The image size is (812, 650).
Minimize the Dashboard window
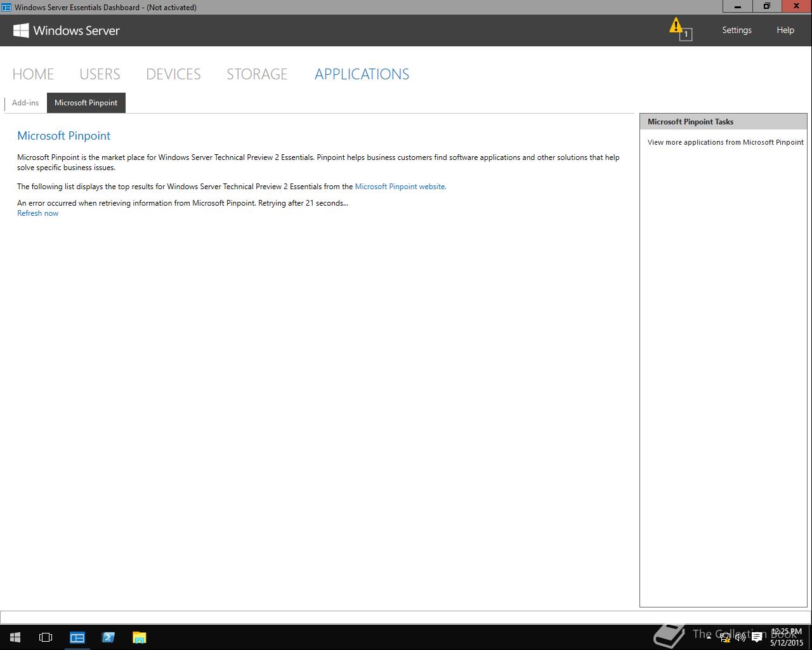738,6
